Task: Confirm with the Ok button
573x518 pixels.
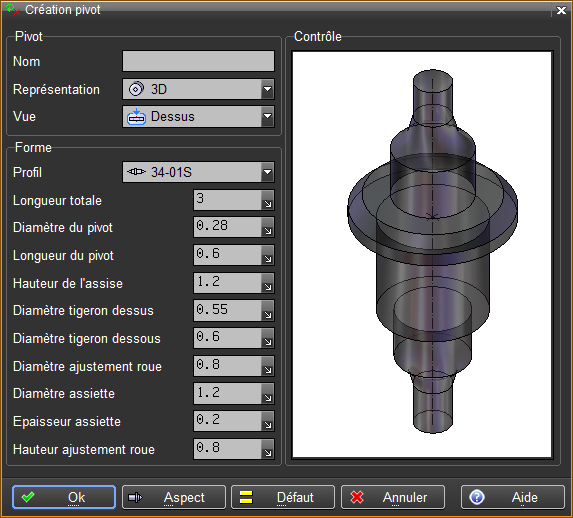Action: [x=64, y=497]
